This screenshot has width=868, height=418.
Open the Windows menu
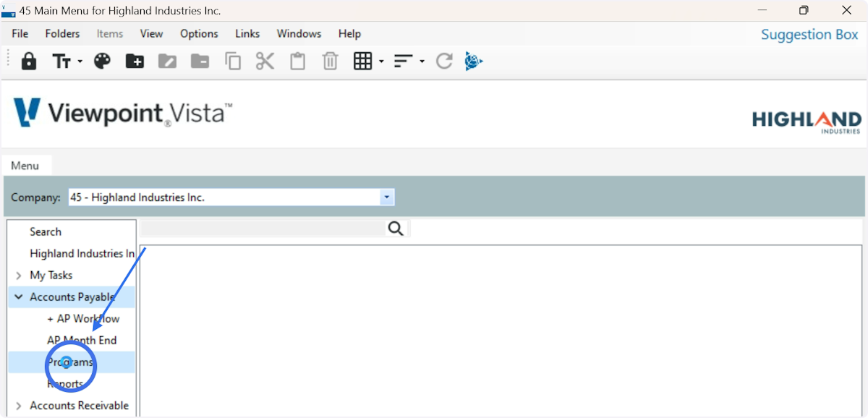(299, 34)
